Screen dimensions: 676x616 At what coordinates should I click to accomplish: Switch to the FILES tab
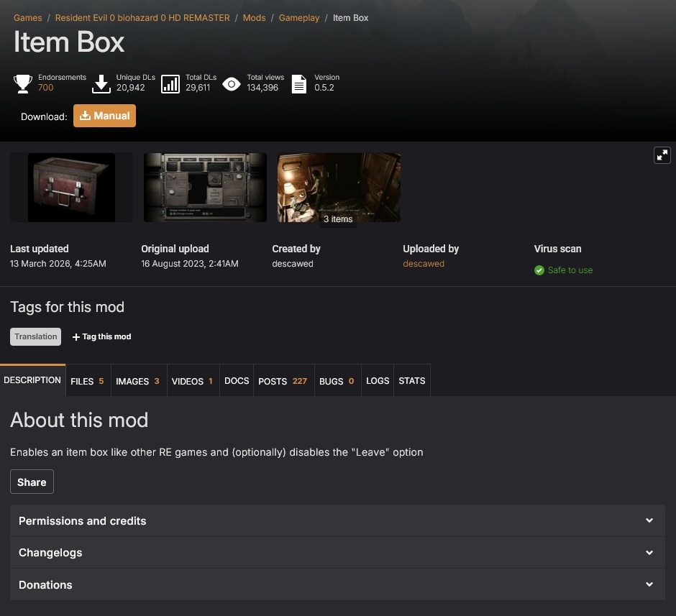coord(88,381)
